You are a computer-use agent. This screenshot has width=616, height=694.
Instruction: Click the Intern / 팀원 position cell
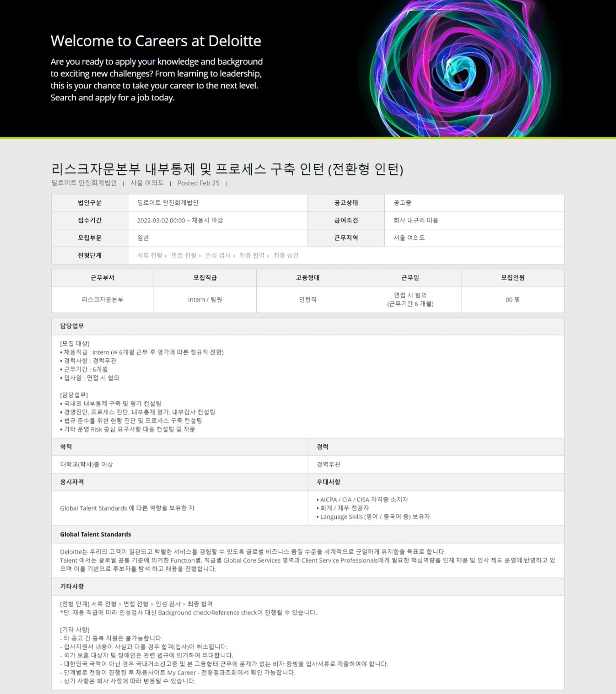point(205,300)
